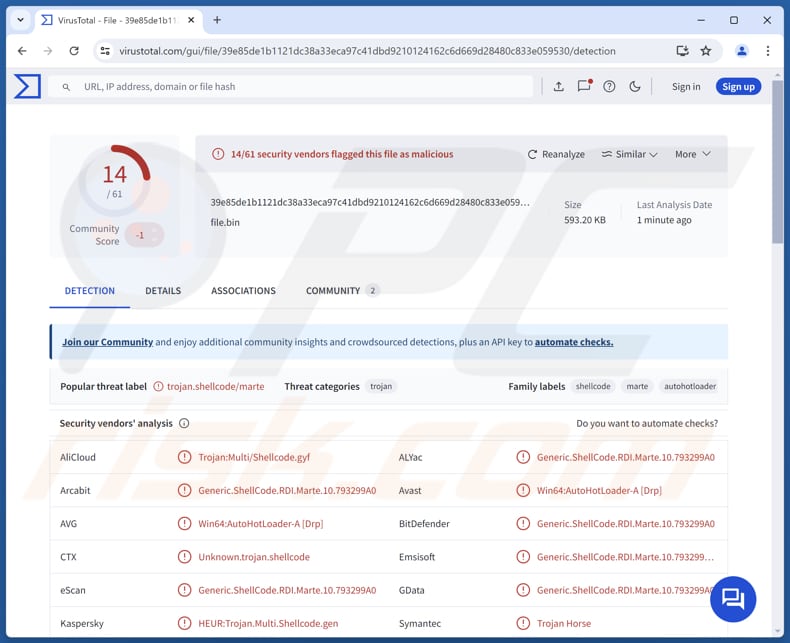Click the 14/61 detection score gauge
Screen dimensions: 790x643
tap(115, 180)
